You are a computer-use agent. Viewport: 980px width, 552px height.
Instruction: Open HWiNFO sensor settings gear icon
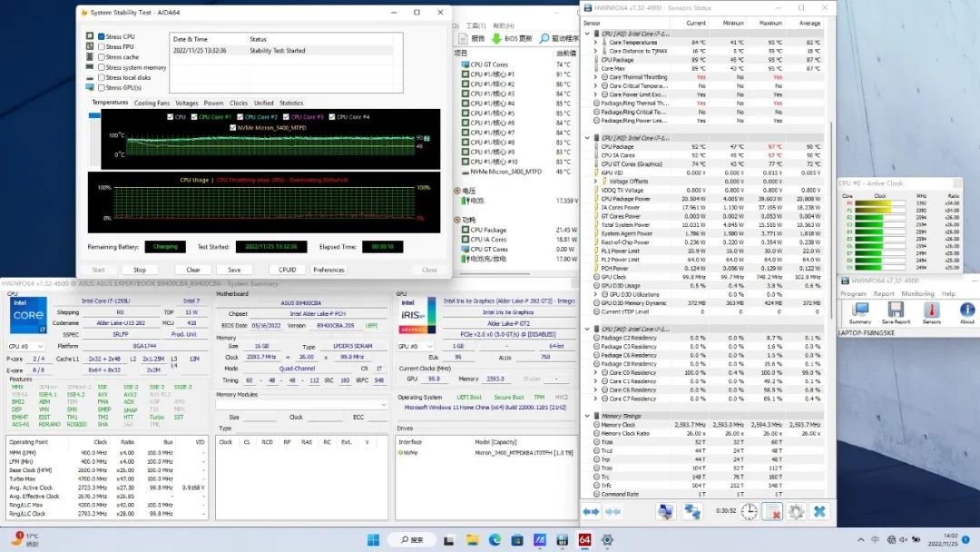coord(796,511)
